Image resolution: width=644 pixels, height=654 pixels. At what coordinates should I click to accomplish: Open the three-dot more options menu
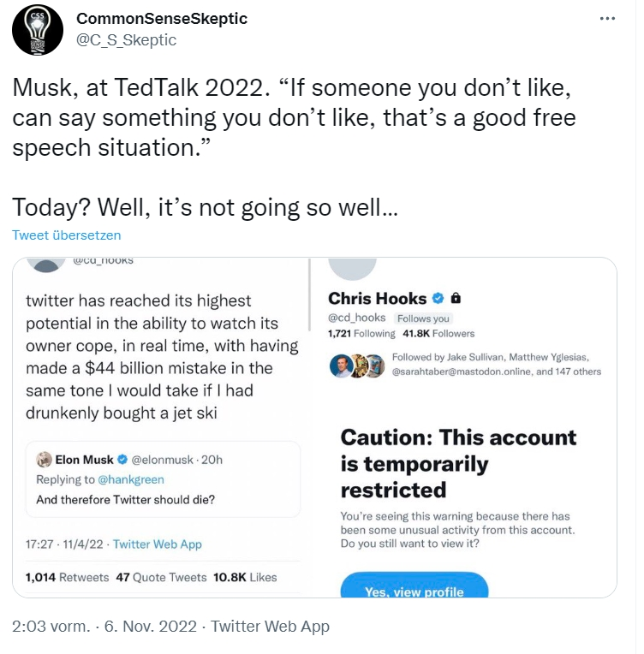point(607,19)
